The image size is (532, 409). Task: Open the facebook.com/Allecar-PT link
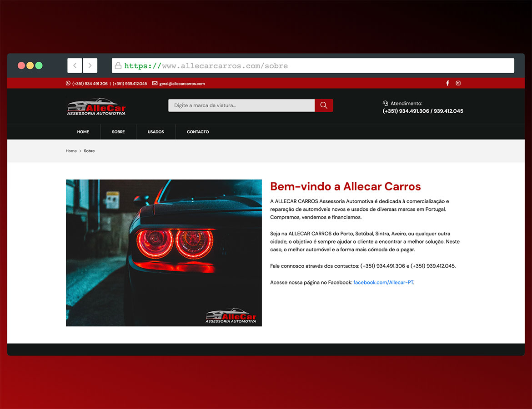[x=383, y=282]
